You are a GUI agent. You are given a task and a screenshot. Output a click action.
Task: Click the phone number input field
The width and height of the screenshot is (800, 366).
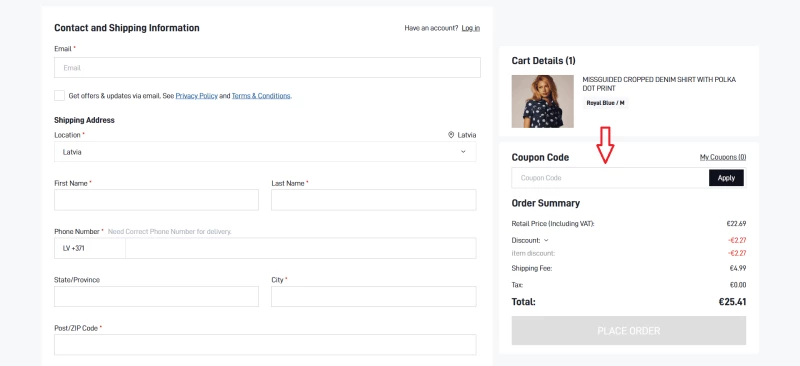coord(301,248)
